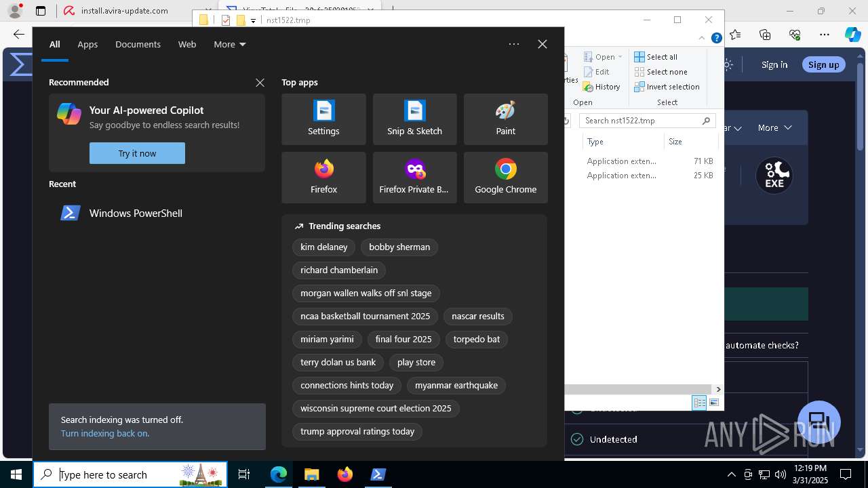The image size is (868, 488).
Task: Open Paint from Top apps
Action: 505,119
